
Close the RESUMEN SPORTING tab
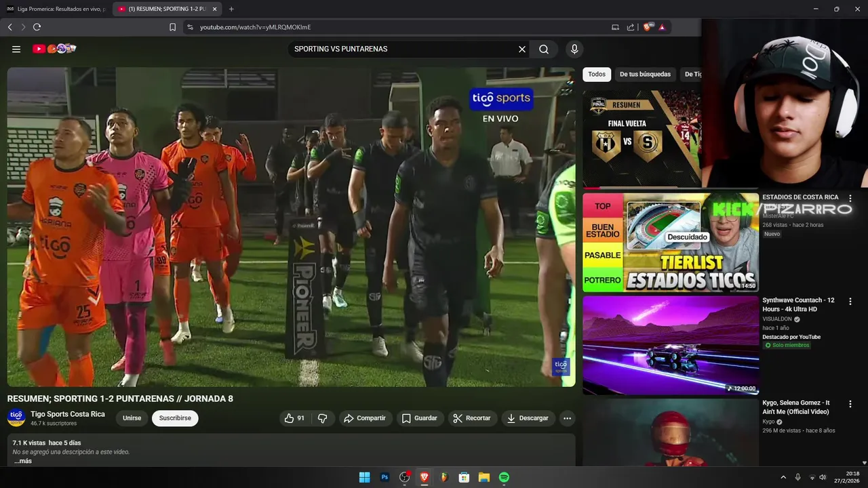pos(215,9)
